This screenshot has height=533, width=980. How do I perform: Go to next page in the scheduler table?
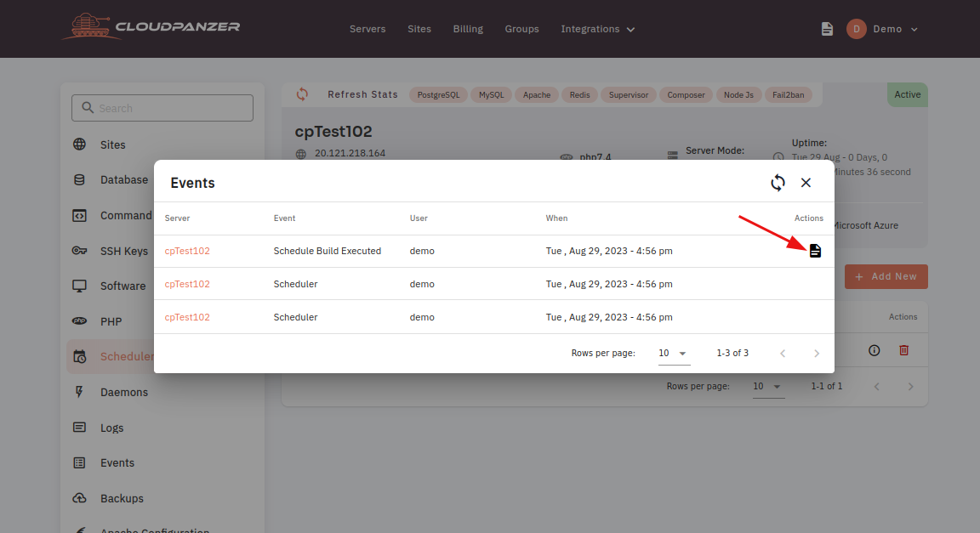point(910,387)
